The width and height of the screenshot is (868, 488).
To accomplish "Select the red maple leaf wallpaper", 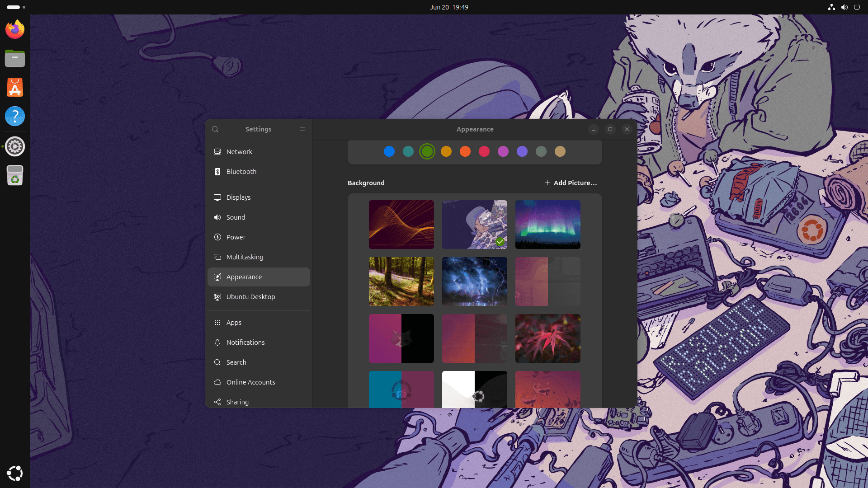I will pyautogui.click(x=548, y=338).
